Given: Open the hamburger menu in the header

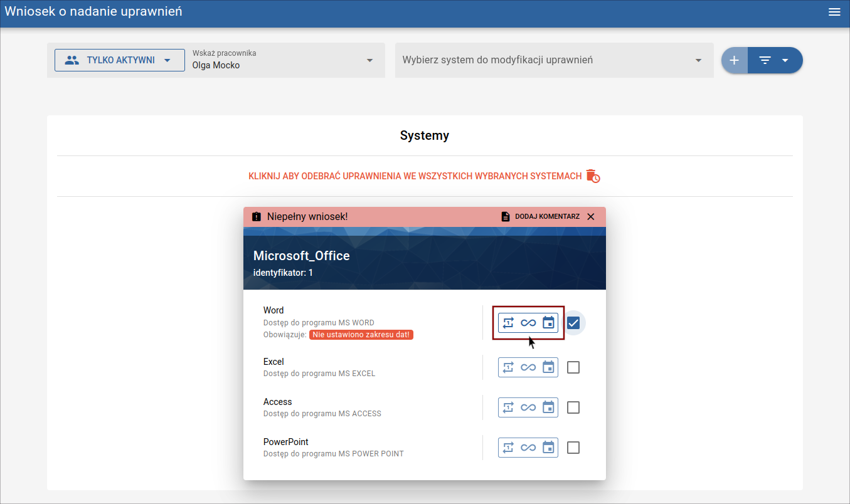Looking at the screenshot, I should [834, 12].
